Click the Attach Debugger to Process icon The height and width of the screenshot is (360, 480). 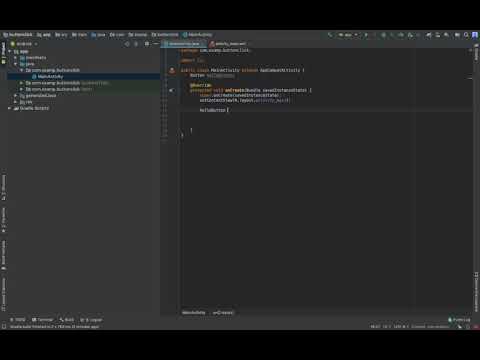point(410,35)
